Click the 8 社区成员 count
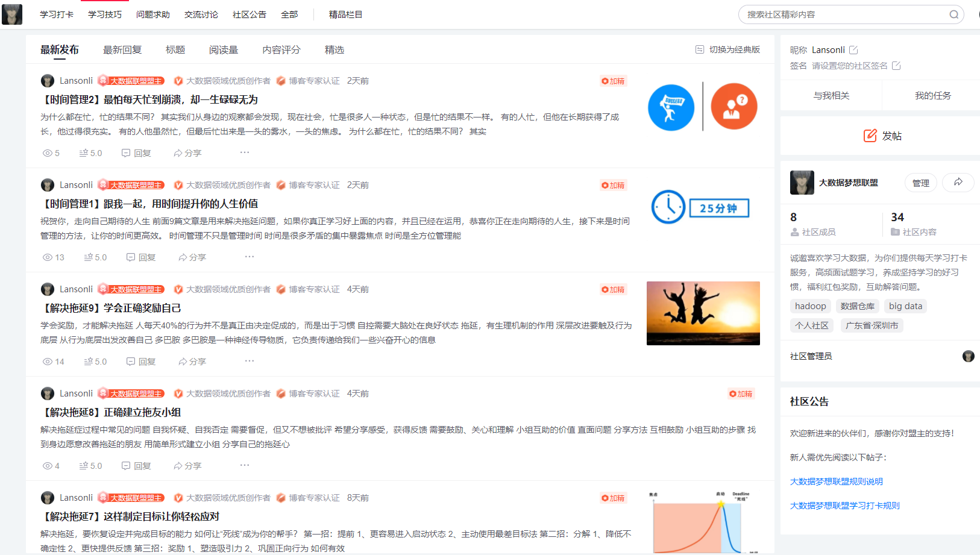 [813, 224]
